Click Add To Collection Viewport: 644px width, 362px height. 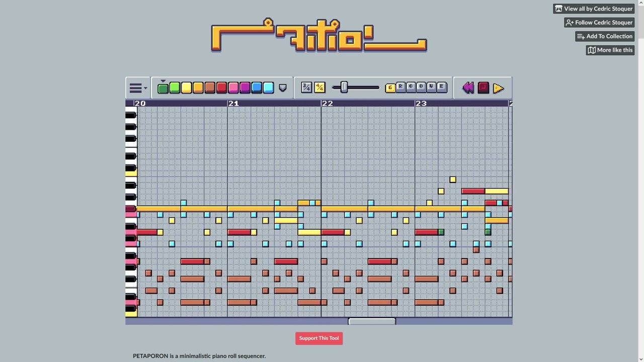point(605,36)
